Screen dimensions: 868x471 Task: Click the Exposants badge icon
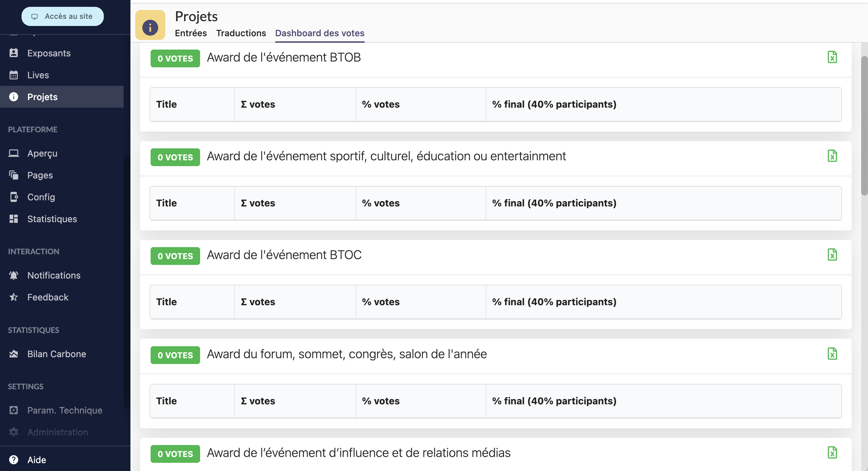[x=14, y=53]
